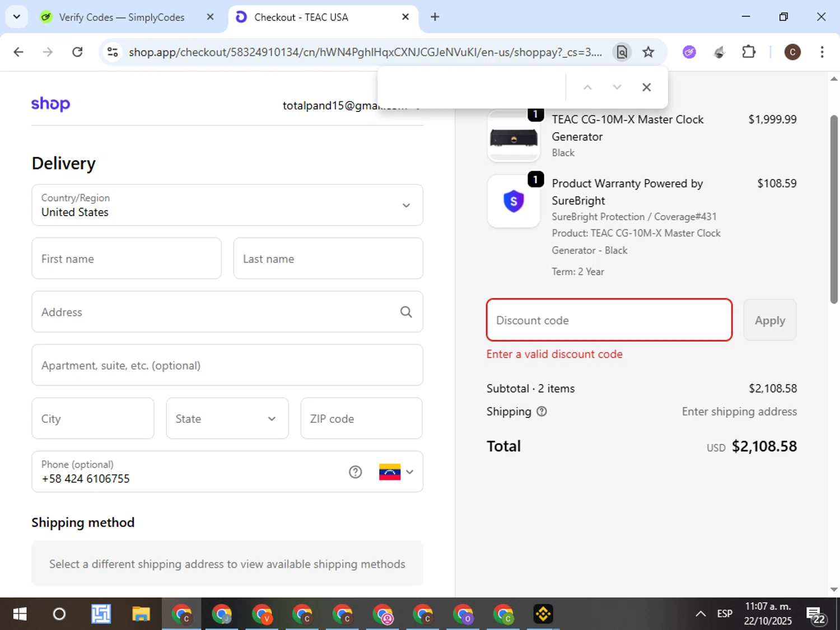Viewport: 840px width, 630px height.
Task: Click the TEAC CG-10M-X product thumbnail
Action: coord(514,136)
